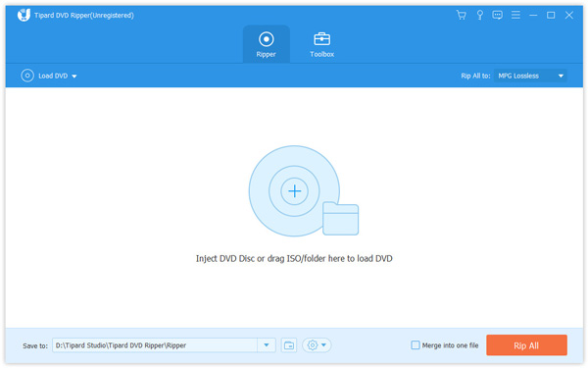The height and width of the screenshot is (368, 588).
Task: Click the folder icon beside the disc
Action: pos(340,219)
